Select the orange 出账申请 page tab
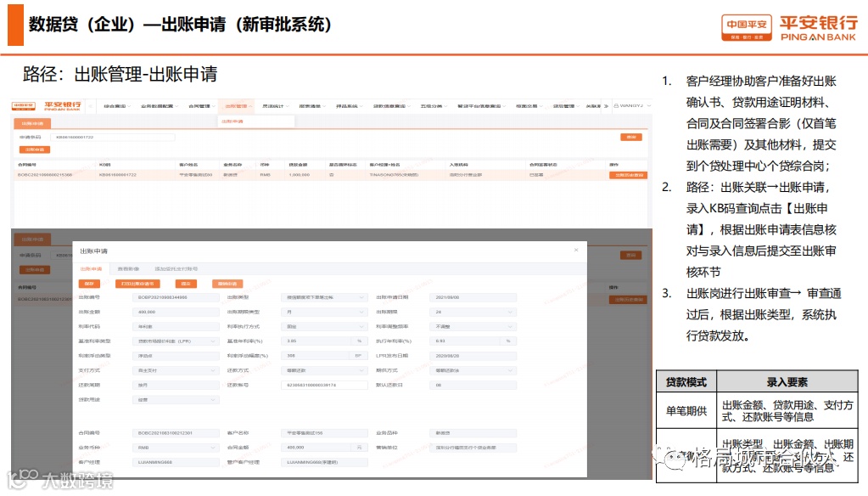 click(32, 123)
